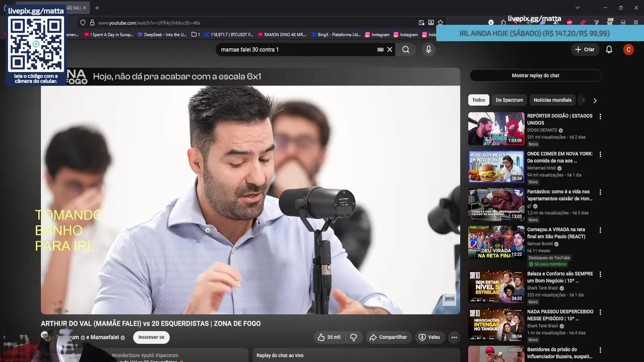This screenshot has width=644, height=362.
Task: Open ONDE COMER EM NOVA YORK thumbnail
Action: click(x=496, y=166)
